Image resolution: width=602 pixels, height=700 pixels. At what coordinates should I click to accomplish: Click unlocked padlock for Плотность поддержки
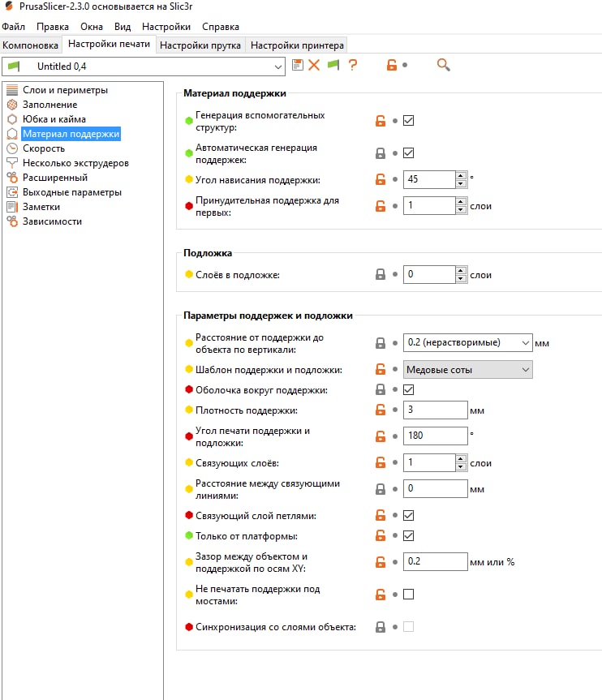(380, 410)
